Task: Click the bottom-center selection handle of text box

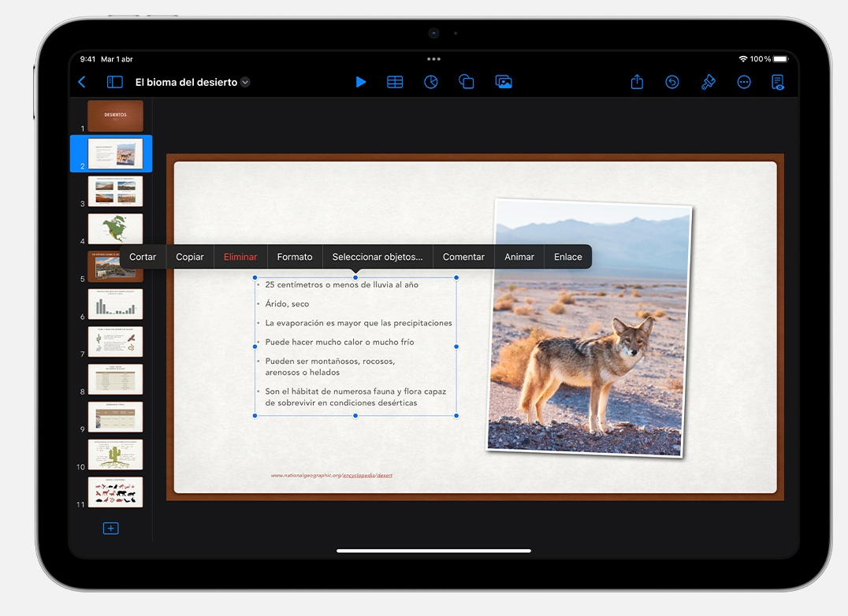Action: [355, 416]
